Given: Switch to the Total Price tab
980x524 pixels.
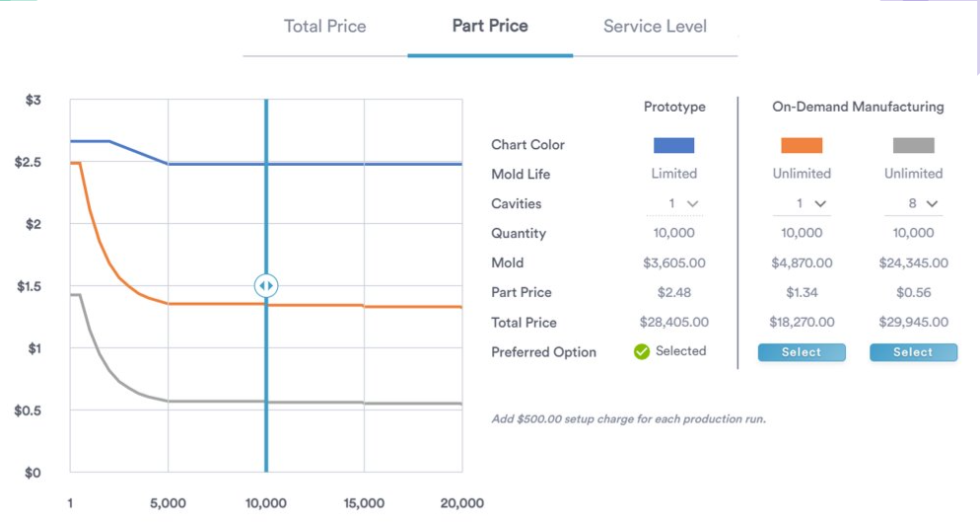Looking at the screenshot, I should [x=324, y=27].
